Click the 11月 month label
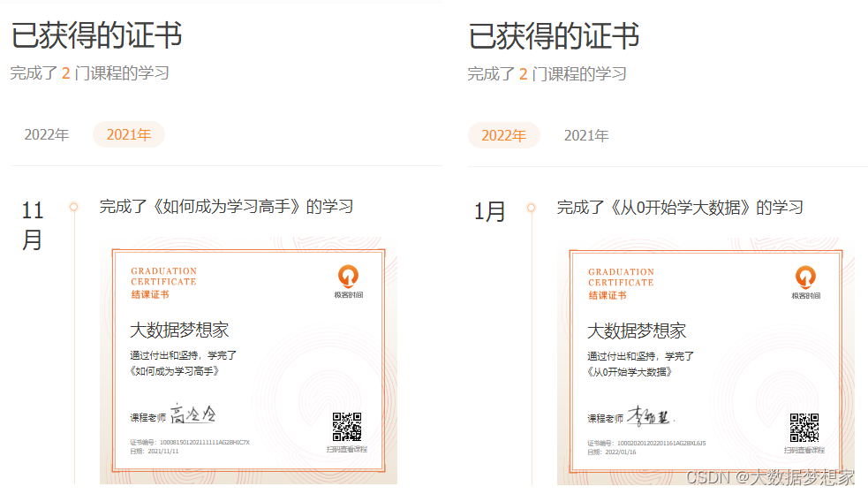Viewport: 868px width, 494px height. tap(33, 224)
